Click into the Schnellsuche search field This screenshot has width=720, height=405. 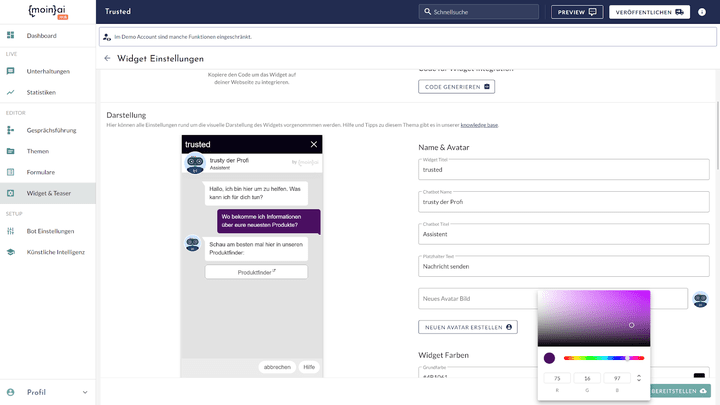point(488,12)
